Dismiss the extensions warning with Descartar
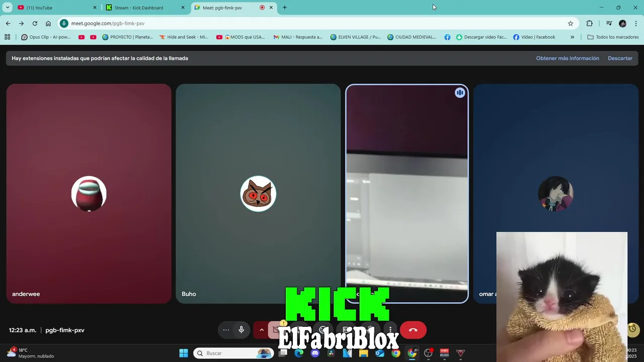The image size is (644, 362). coord(620,58)
